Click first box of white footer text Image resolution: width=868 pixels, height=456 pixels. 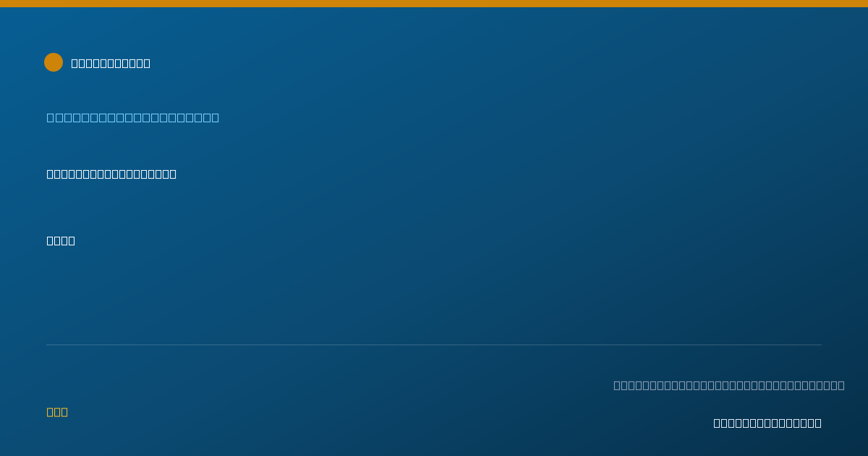click(x=717, y=423)
